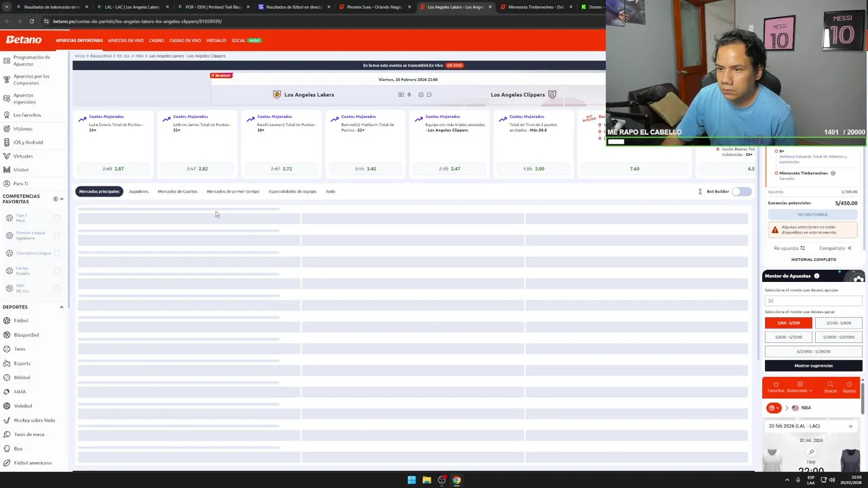868x488 pixels.
Task: Switch to Todo markets tab
Action: pos(330,191)
